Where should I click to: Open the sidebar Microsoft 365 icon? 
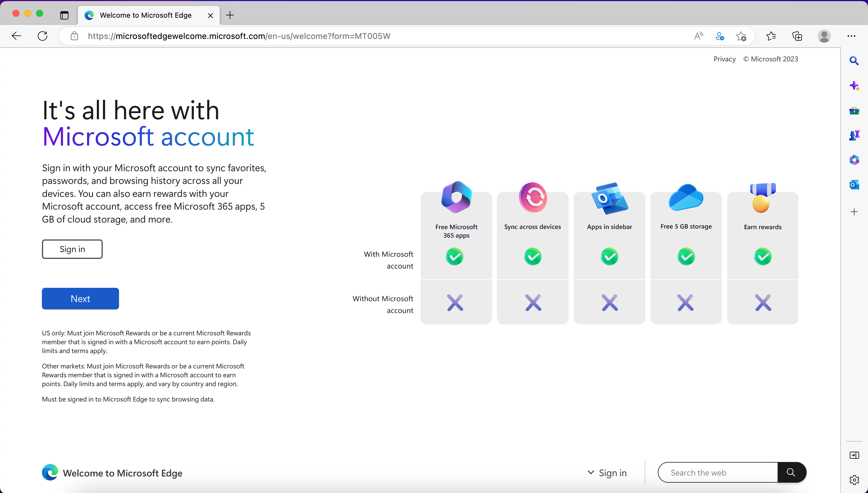854,160
